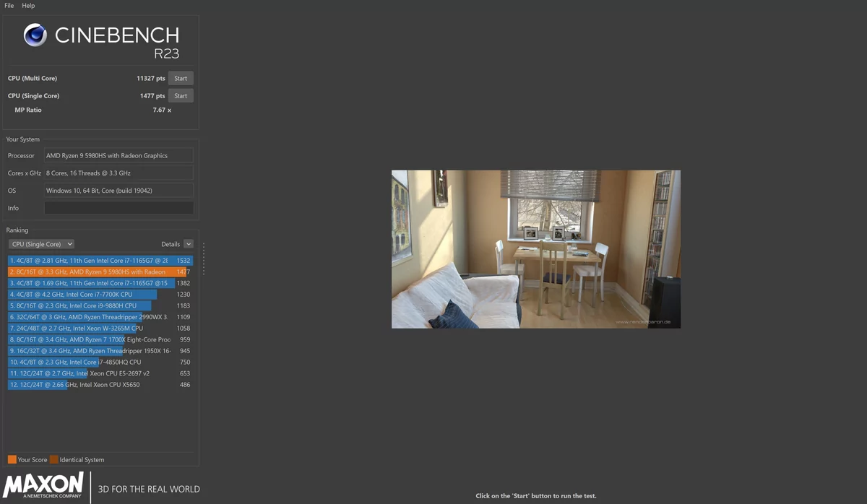Image resolution: width=867 pixels, height=504 pixels.
Task: Open the Help menu
Action: (28, 6)
